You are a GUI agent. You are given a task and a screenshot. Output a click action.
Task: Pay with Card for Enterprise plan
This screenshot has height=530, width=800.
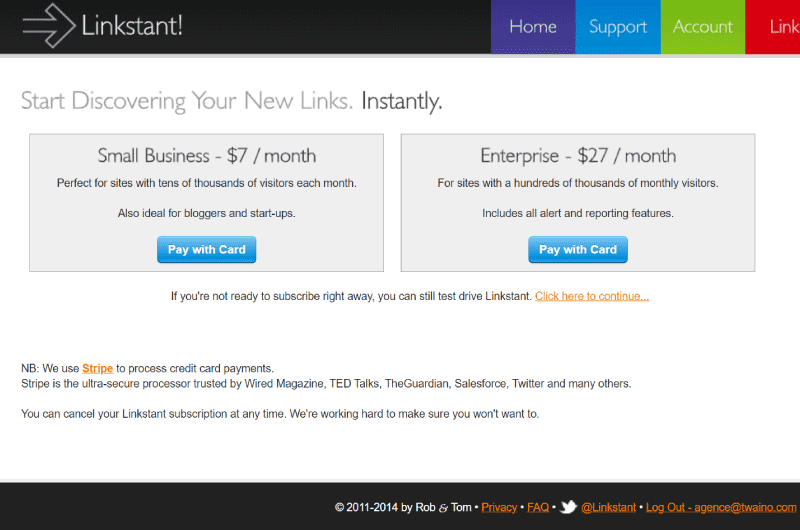578,249
